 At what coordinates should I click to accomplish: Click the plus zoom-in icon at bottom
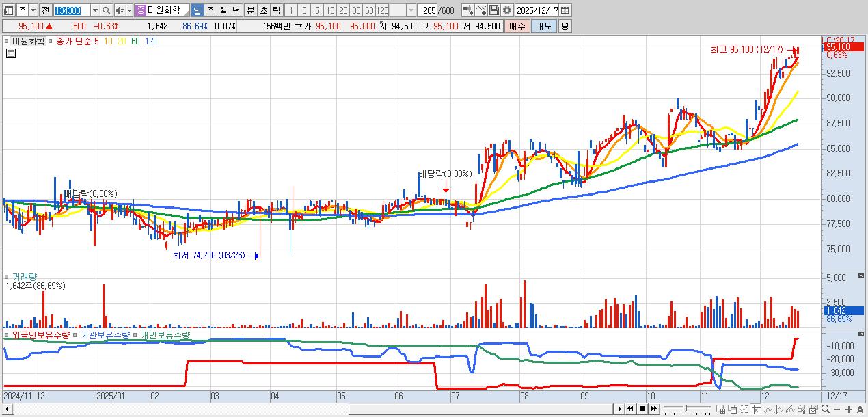tap(848, 409)
